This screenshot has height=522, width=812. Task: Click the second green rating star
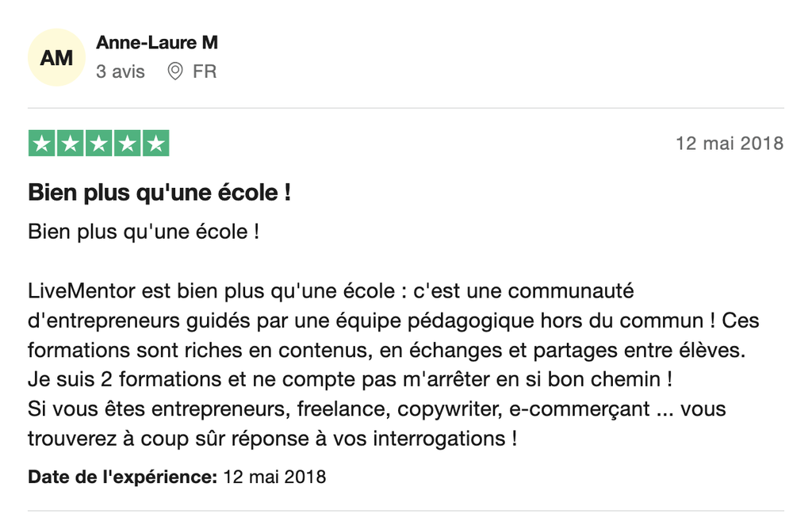71,144
